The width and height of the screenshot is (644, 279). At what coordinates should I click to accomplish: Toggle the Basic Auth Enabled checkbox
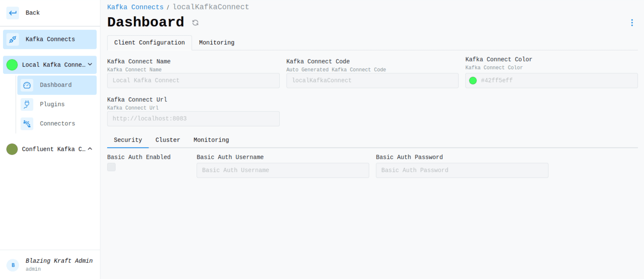[111, 167]
